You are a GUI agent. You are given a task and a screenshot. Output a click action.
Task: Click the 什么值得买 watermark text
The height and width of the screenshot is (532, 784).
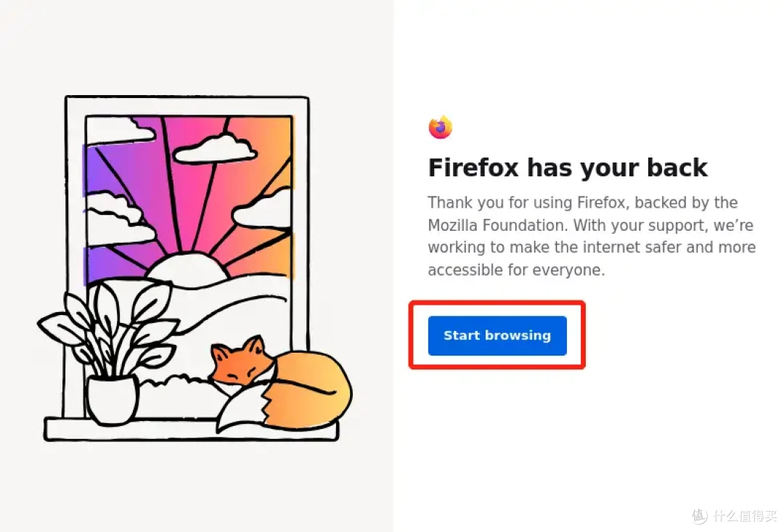(x=745, y=516)
